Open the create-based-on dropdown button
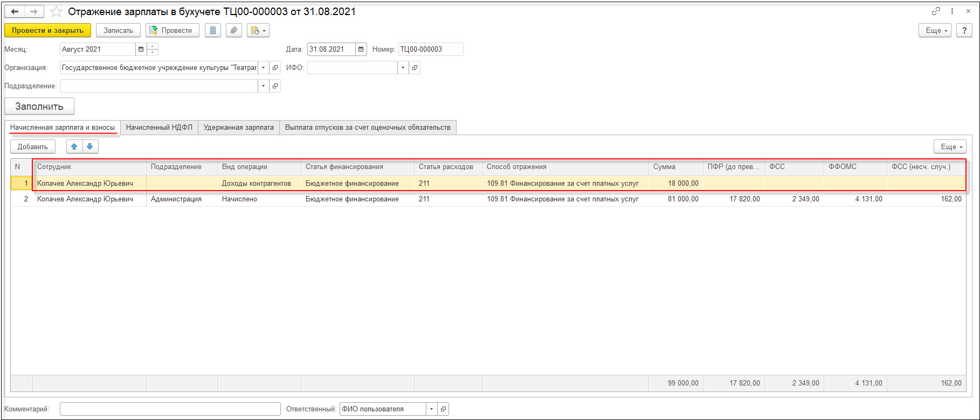The image size is (980, 420). click(x=258, y=30)
